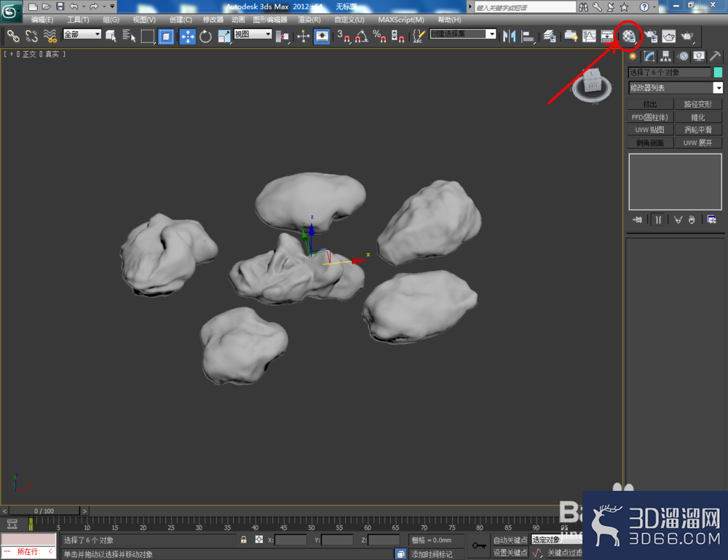The image size is (728, 560).
Task: Choose Rectangular Selection Region tool
Action: click(x=148, y=36)
